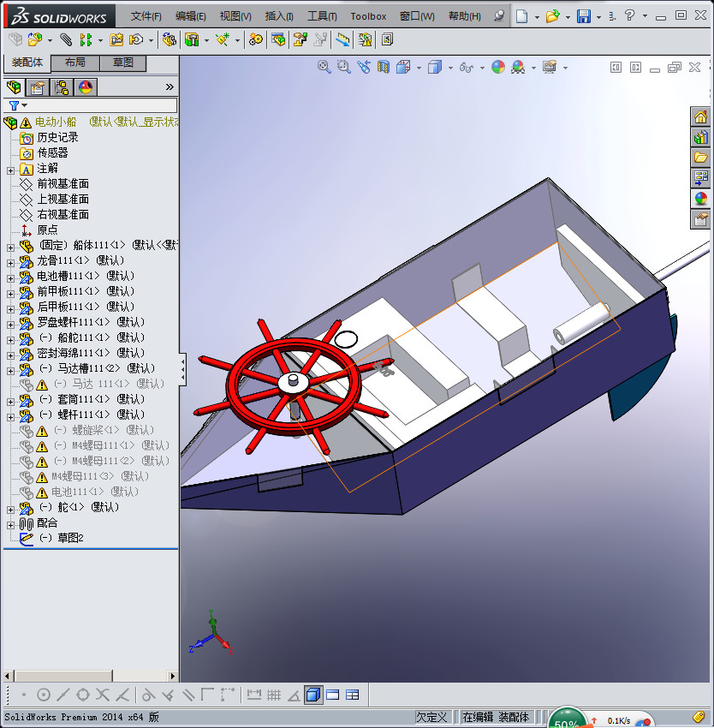This screenshot has width=714, height=728.
Task: Click the Zoom to Area icon
Action: click(x=343, y=68)
